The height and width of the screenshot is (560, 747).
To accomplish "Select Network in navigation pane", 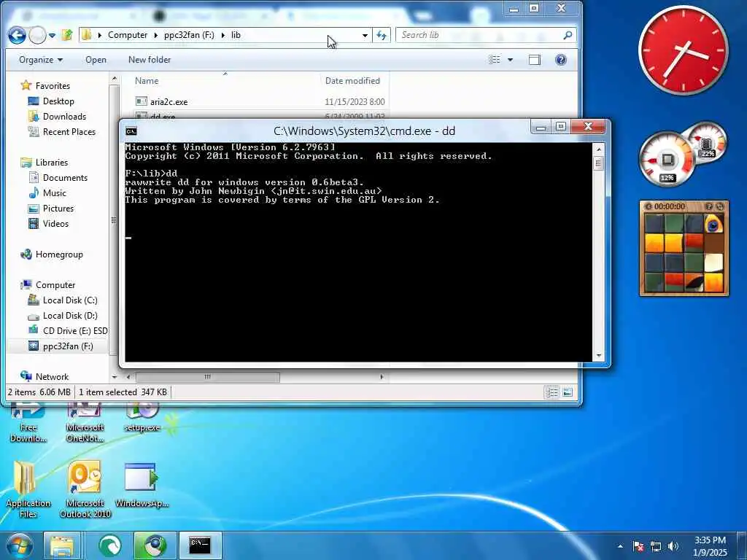I will [x=52, y=377].
